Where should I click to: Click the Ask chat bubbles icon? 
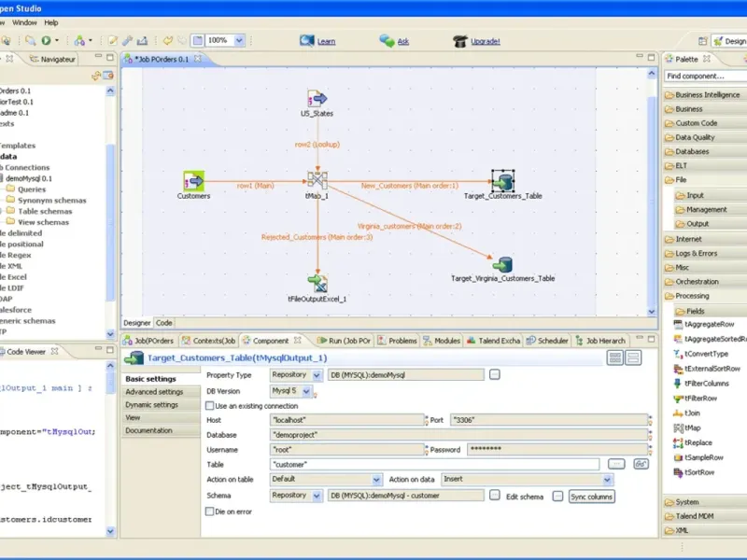click(387, 41)
